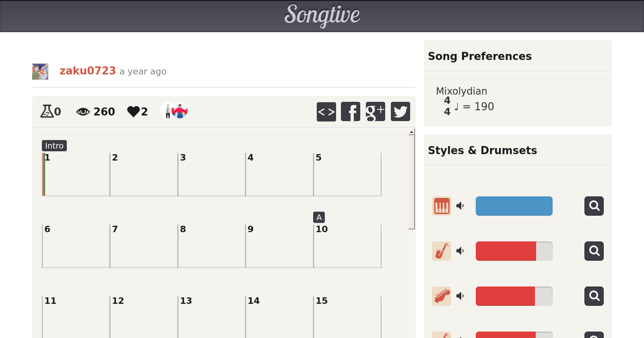Go to Songtive home logo
The height and width of the screenshot is (338, 644).
pos(322,15)
